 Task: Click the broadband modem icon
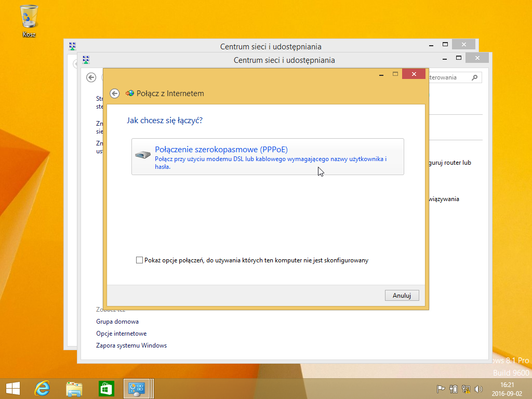(x=143, y=155)
